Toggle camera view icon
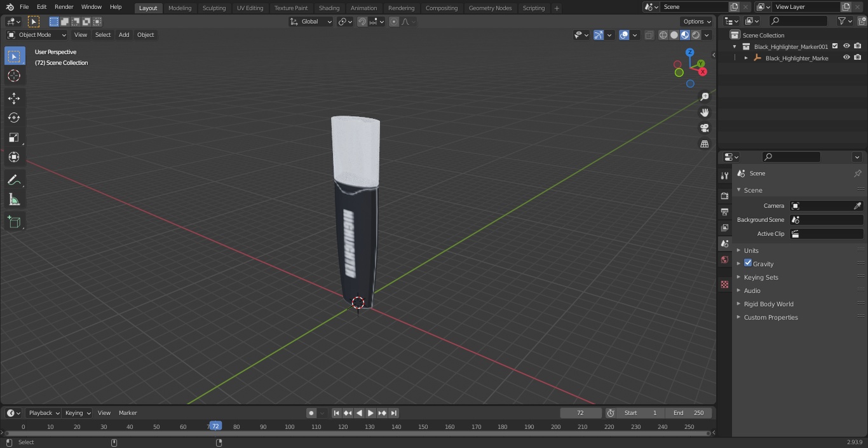868x448 pixels. 704,128
